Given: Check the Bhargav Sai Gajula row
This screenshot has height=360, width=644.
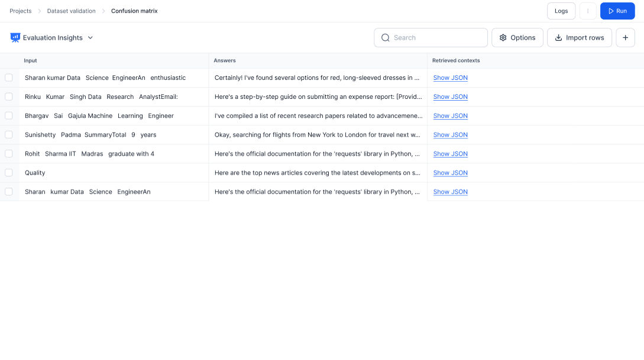Looking at the screenshot, I should click(x=9, y=115).
